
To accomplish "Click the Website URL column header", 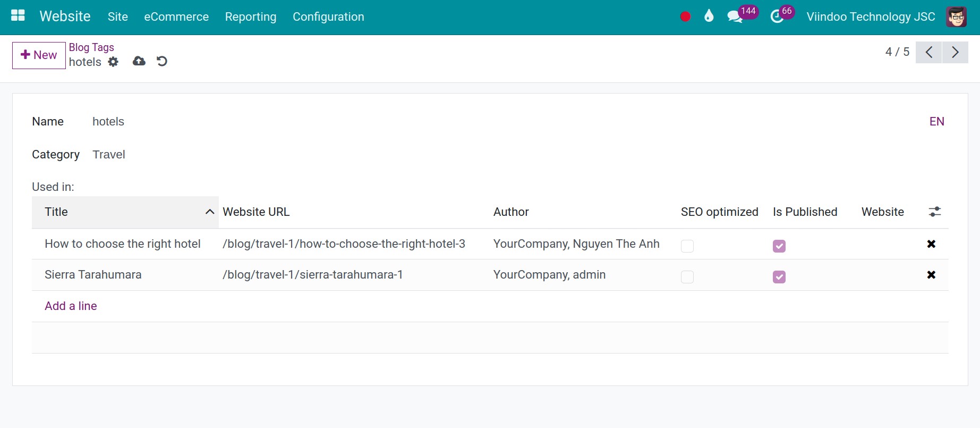I will tap(256, 212).
